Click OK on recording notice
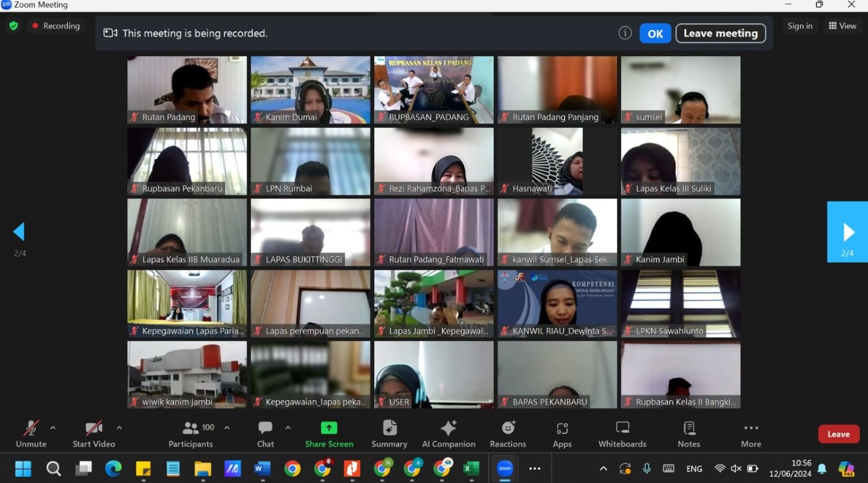868x483 pixels. click(x=655, y=34)
